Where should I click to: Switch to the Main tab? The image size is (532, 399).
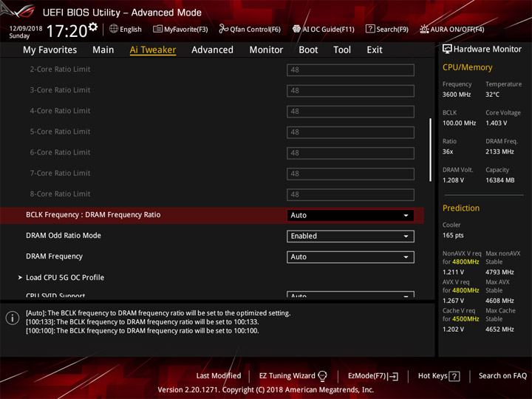[103, 50]
